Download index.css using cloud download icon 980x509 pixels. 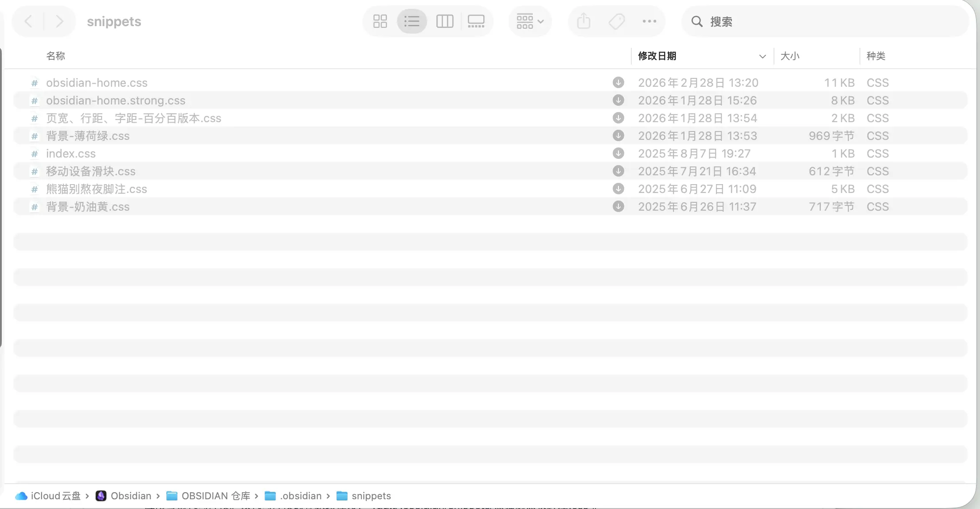(618, 153)
